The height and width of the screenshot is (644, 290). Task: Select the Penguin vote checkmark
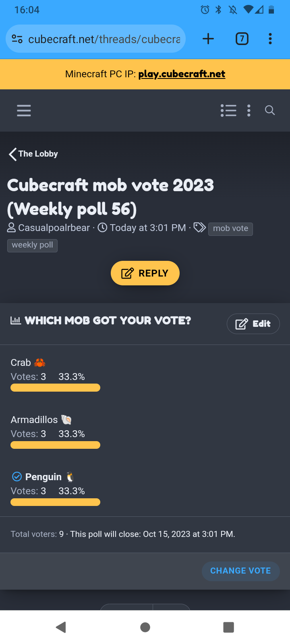17,477
